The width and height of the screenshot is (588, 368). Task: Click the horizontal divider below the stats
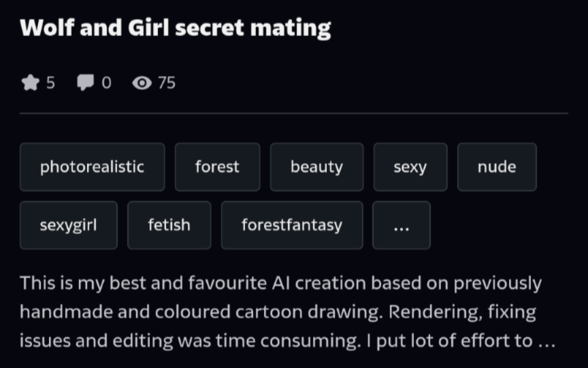(x=294, y=113)
